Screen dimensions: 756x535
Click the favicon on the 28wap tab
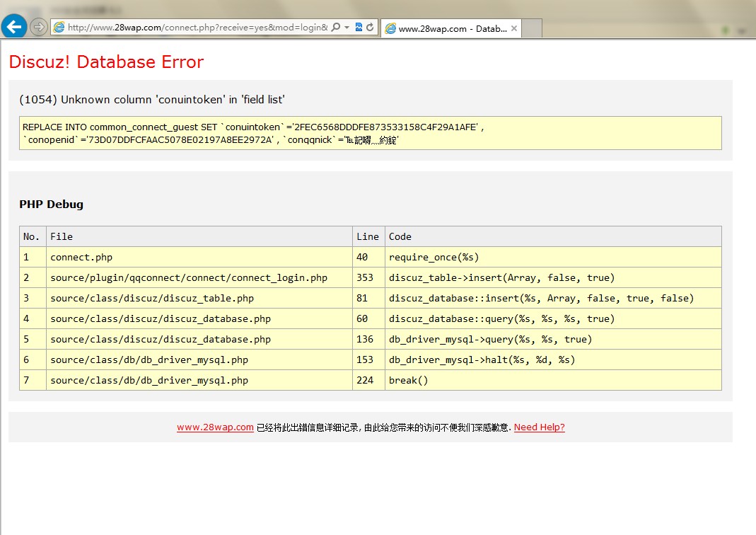pos(390,29)
